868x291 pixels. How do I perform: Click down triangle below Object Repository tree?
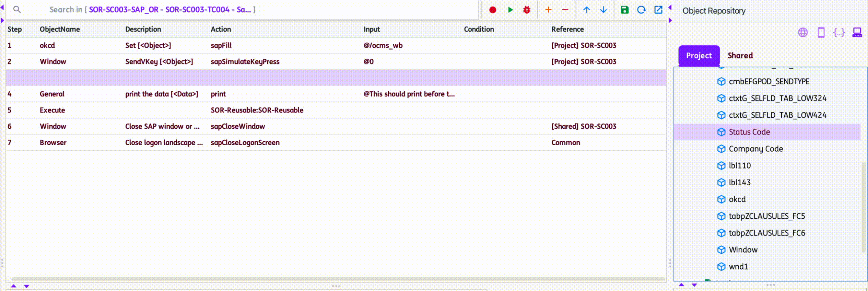695,285
